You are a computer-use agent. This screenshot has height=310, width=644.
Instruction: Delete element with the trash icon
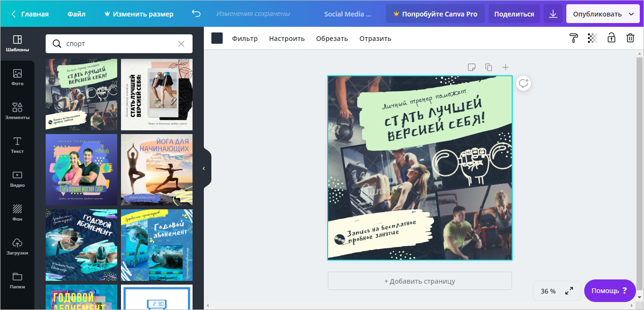coord(630,38)
